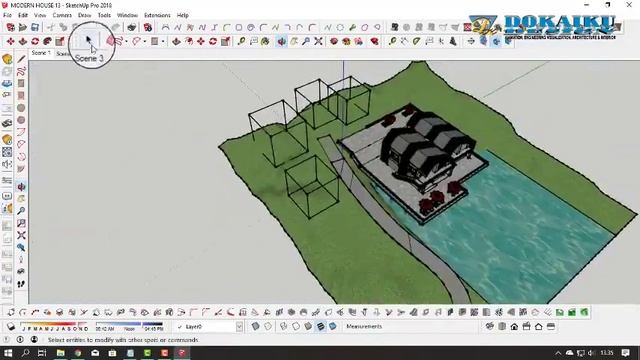Viewport: 640px width, 360px height.
Task: Select the 3D Text tool in top toolbar
Action: point(453,41)
